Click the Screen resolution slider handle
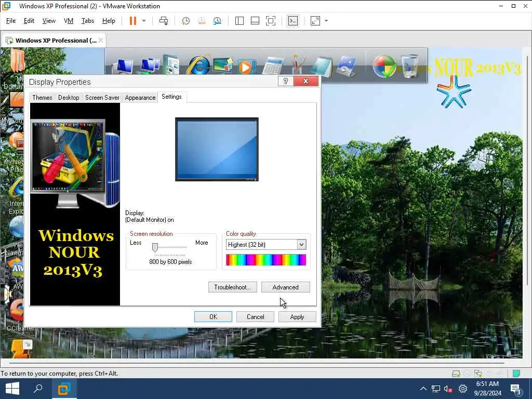 (155, 248)
